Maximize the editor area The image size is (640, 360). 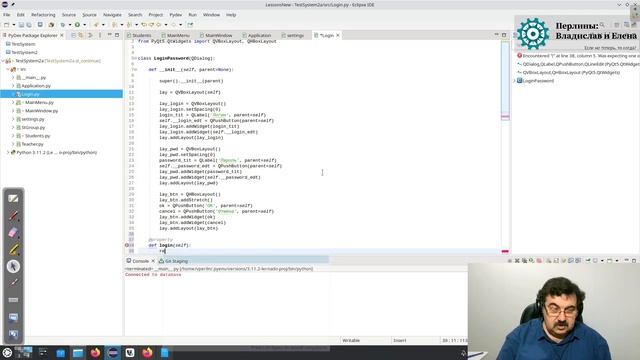(x=504, y=35)
